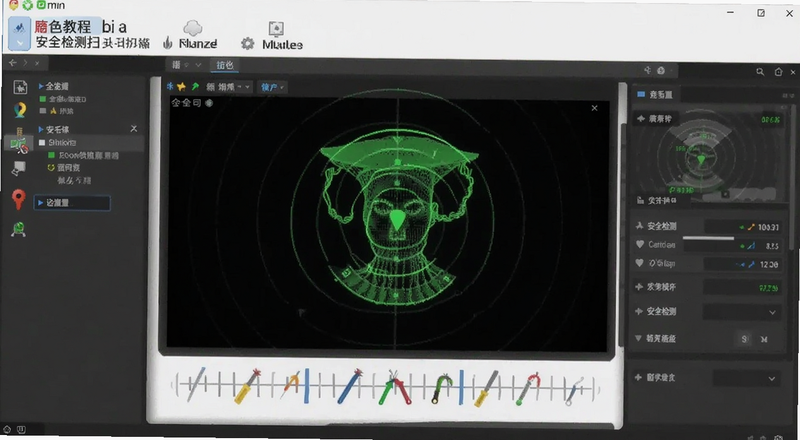Select the M toggle button in right panel
This screenshot has height=440, width=800.
click(x=764, y=339)
